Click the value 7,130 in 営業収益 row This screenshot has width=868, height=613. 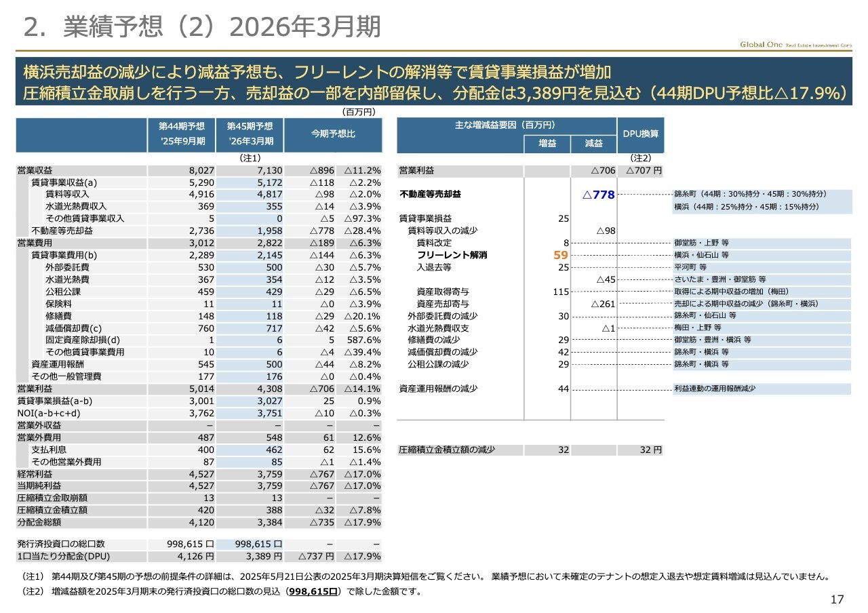pyautogui.click(x=269, y=171)
